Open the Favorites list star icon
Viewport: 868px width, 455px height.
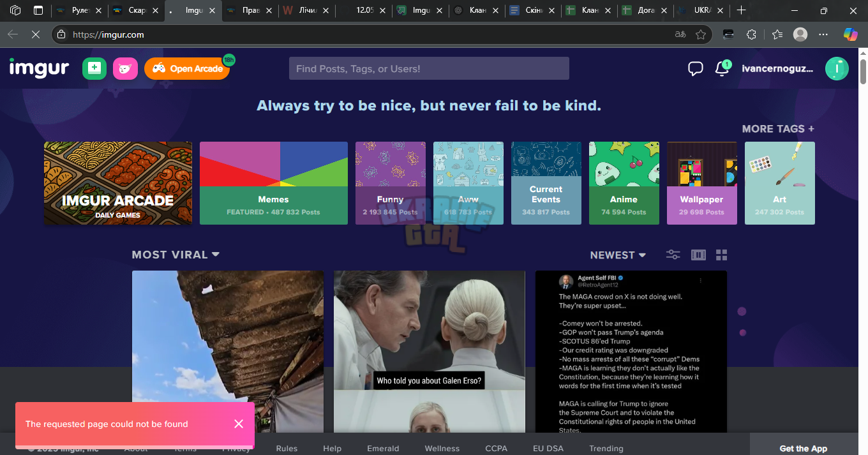tap(777, 34)
